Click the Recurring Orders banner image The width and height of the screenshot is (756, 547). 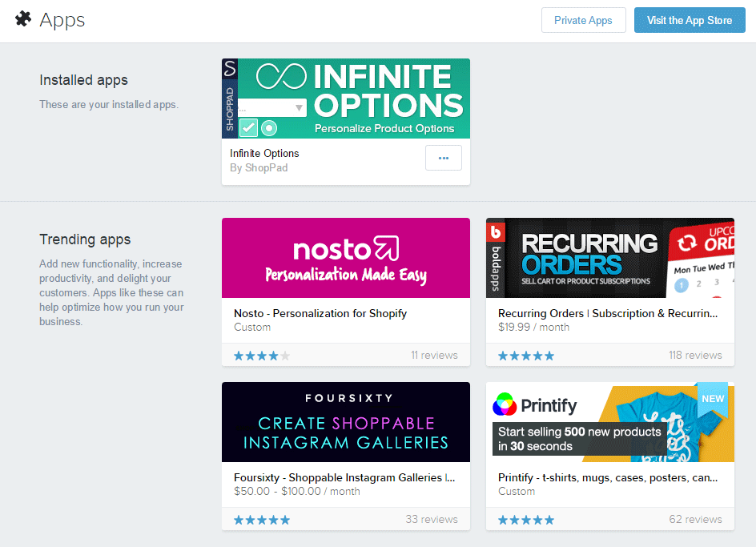pos(610,258)
